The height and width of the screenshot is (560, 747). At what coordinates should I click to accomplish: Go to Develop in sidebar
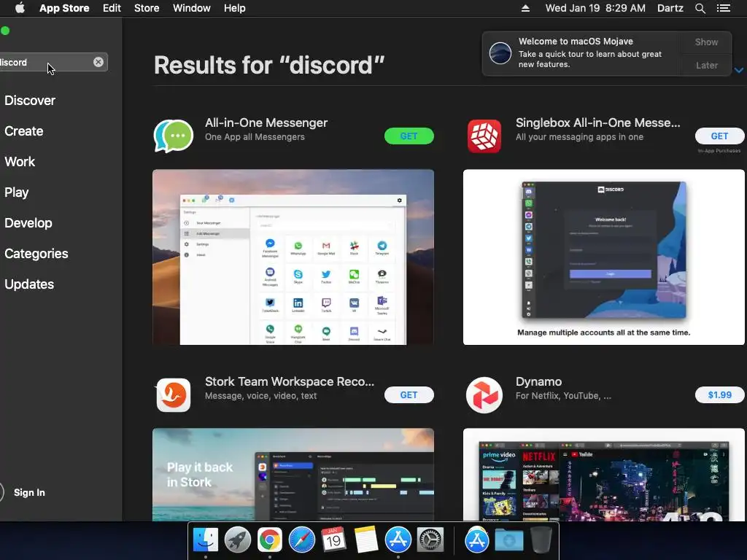tap(28, 223)
